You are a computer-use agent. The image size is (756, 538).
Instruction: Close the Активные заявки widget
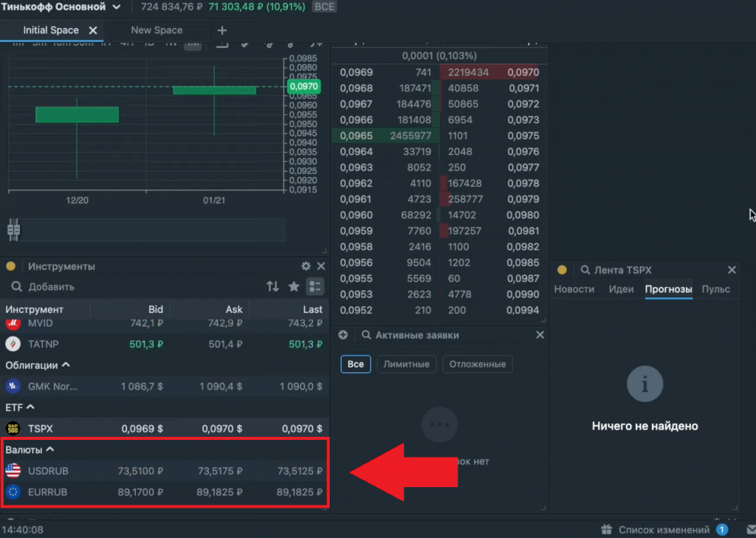pos(540,334)
